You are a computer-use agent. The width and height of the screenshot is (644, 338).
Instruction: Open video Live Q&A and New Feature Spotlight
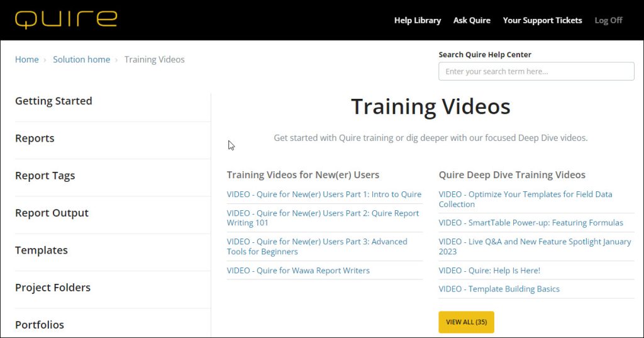pyautogui.click(x=535, y=246)
